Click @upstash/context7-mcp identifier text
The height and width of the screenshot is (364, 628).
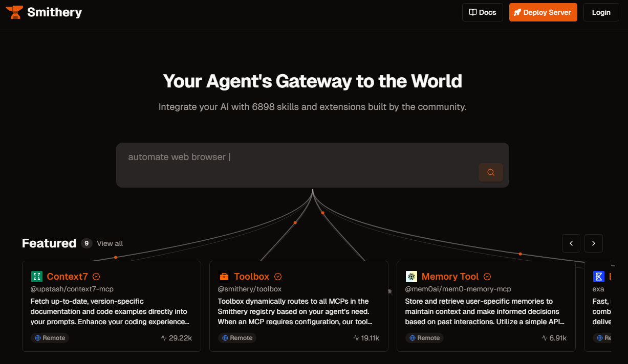click(x=72, y=289)
